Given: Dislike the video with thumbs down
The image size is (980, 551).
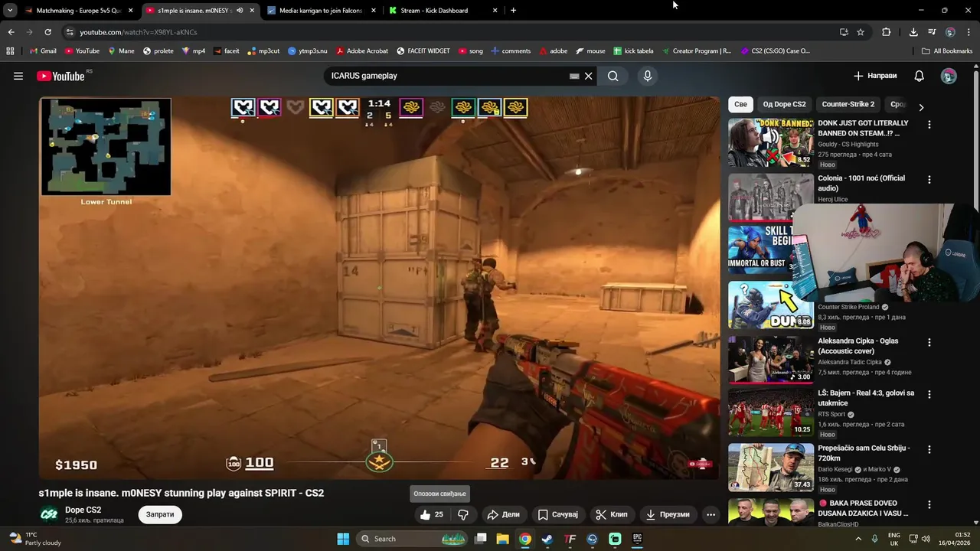Looking at the screenshot, I should (463, 514).
